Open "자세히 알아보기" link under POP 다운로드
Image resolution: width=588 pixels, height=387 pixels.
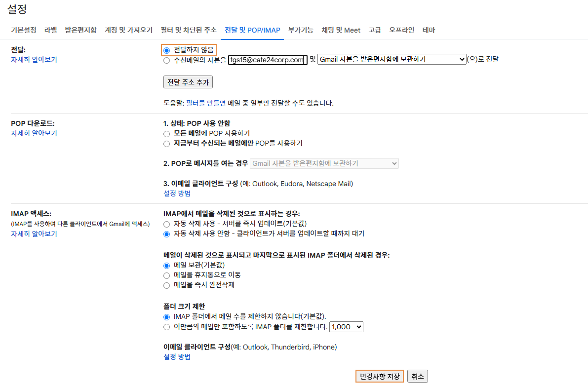point(34,133)
